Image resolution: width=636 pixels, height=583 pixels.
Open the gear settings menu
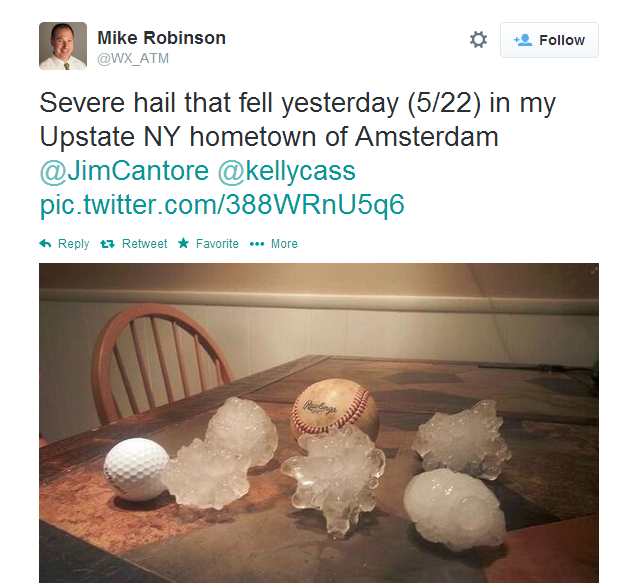[x=478, y=40]
